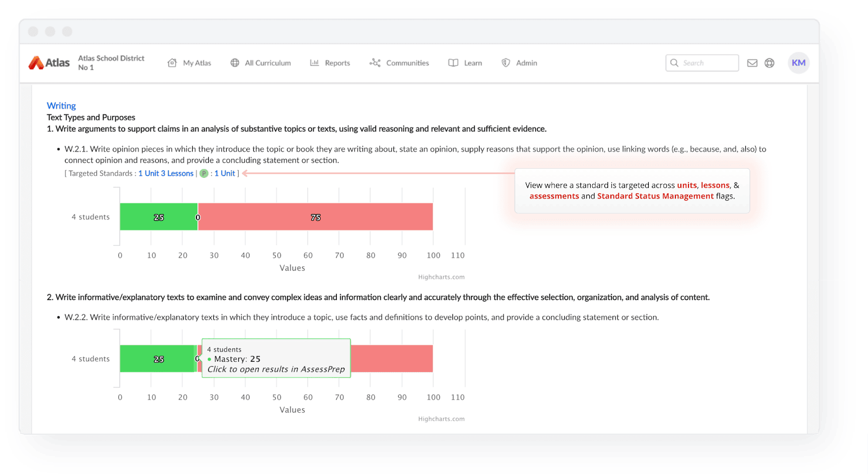The height and width of the screenshot is (474, 868).
Task: Click the 1 Unit link after P flag
Action: [x=225, y=174]
